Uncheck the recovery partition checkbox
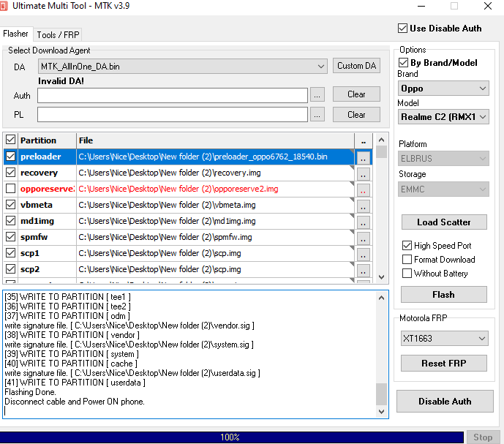Image resolution: width=504 pixels, height=444 pixels. 11,173
